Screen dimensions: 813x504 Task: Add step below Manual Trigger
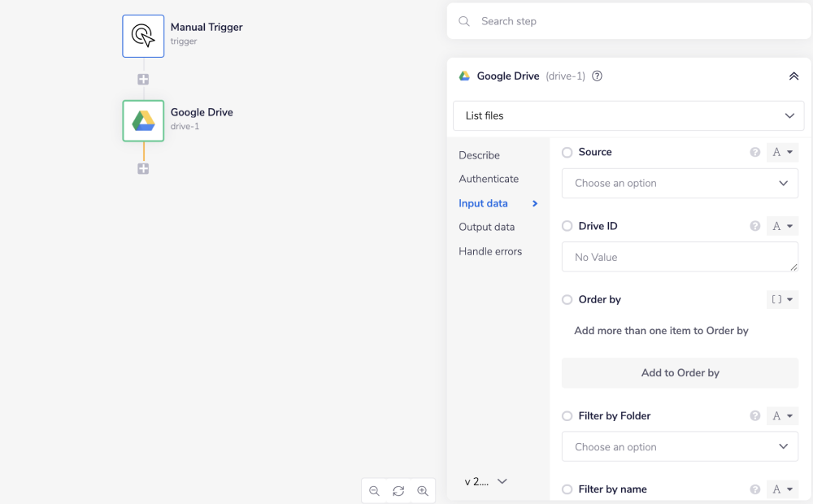143,80
